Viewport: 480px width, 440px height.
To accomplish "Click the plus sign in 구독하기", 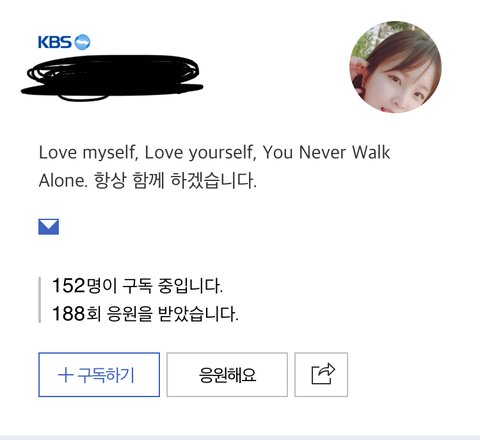I will pyautogui.click(x=65, y=375).
